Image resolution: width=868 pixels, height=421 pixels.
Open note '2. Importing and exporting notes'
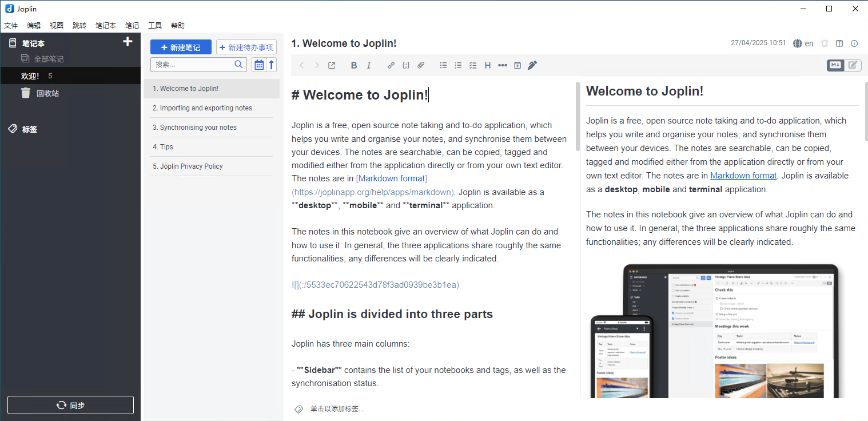[x=212, y=108]
